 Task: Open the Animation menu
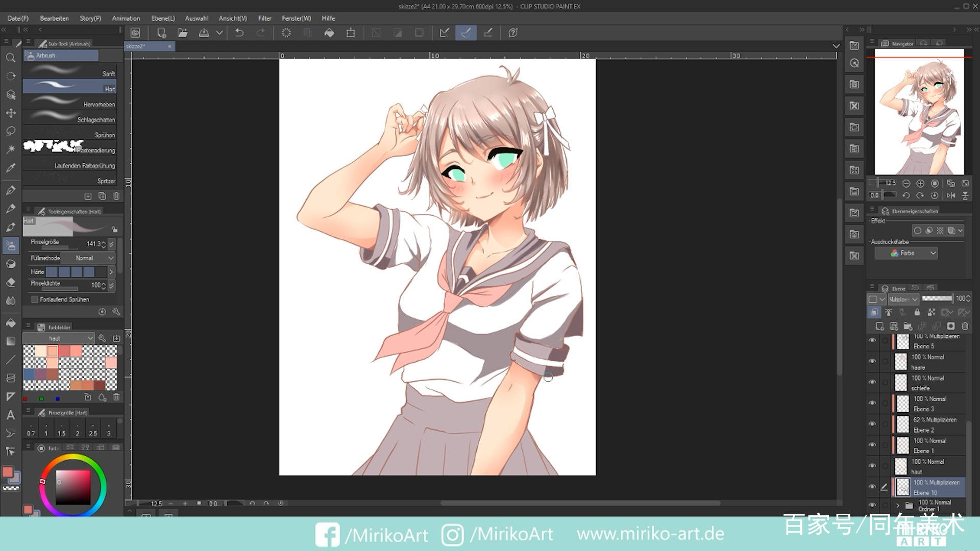[x=126, y=18]
